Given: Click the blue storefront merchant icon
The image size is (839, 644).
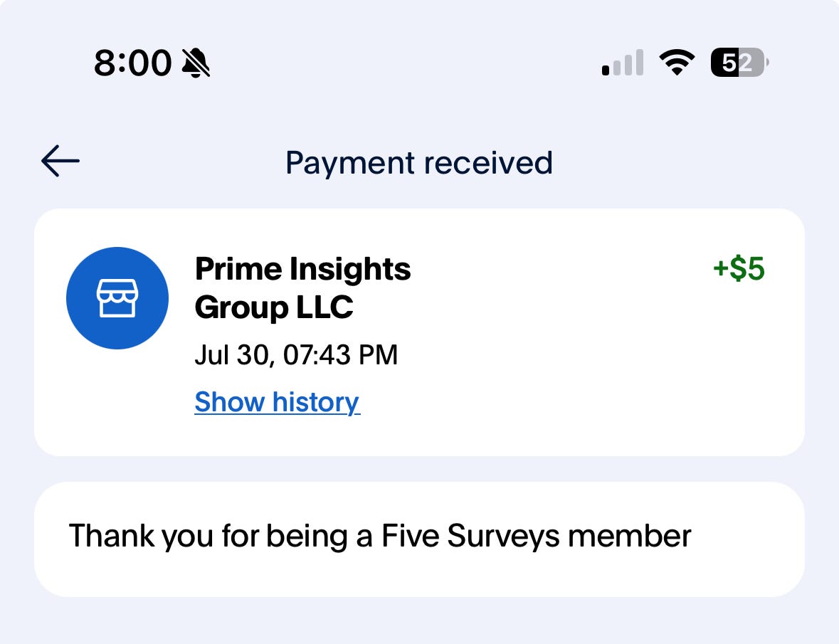Looking at the screenshot, I should click(x=117, y=298).
